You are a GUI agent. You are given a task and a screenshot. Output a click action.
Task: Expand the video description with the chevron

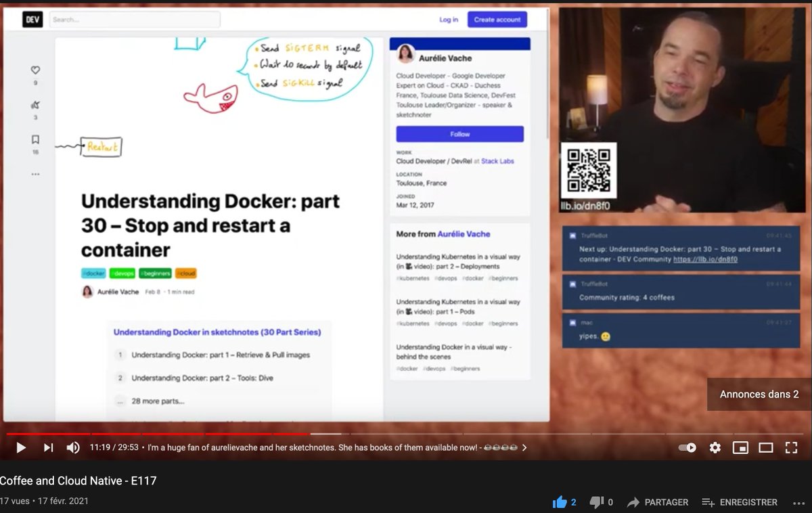click(x=524, y=447)
